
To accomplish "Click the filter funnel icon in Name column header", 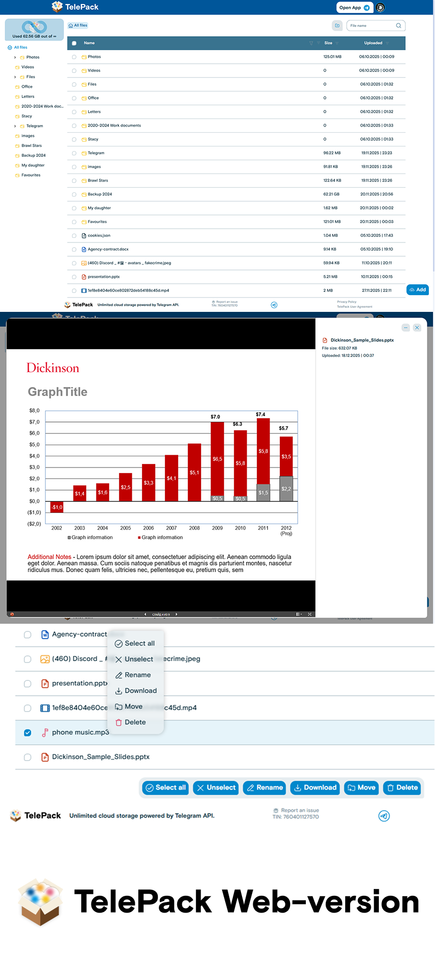I will [x=311, y=43].
